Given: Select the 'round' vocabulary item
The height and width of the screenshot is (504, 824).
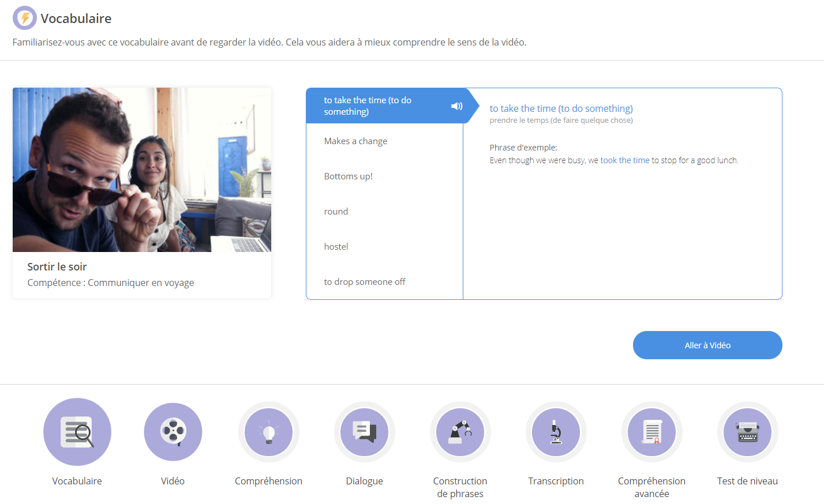Looking at the screenshot, I should (x=385, y=212).
